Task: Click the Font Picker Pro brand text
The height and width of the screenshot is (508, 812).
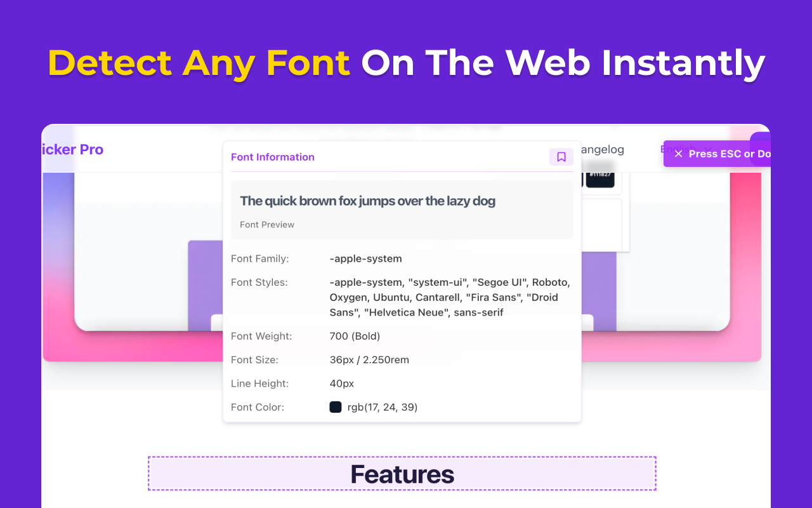Action: 72,149
